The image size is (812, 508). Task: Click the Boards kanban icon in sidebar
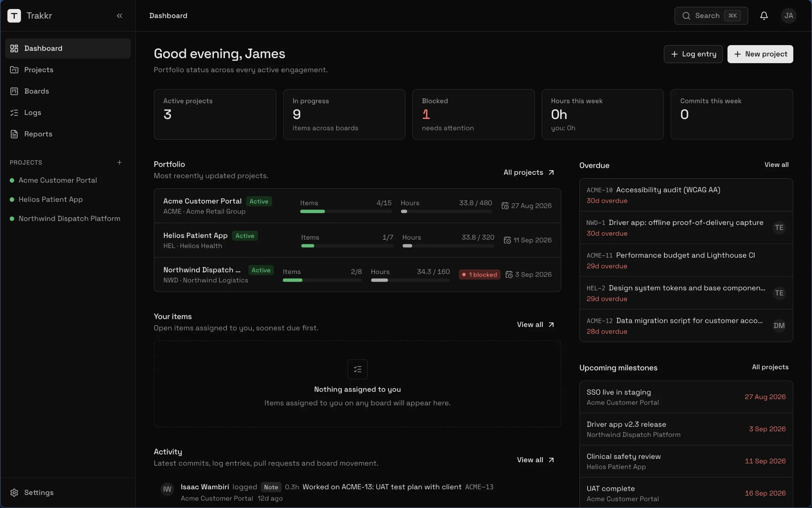tap(14, 91)
